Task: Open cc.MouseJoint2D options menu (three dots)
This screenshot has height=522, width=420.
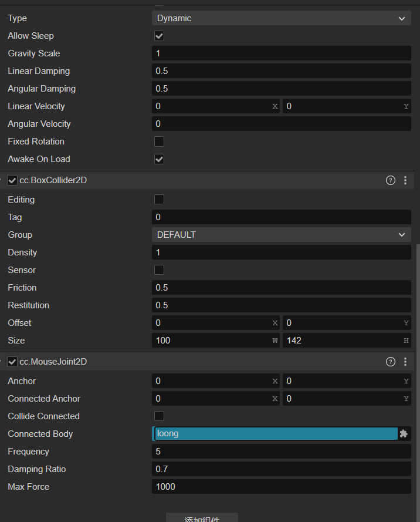Action: pyautogui.click(x=405, y=362)
